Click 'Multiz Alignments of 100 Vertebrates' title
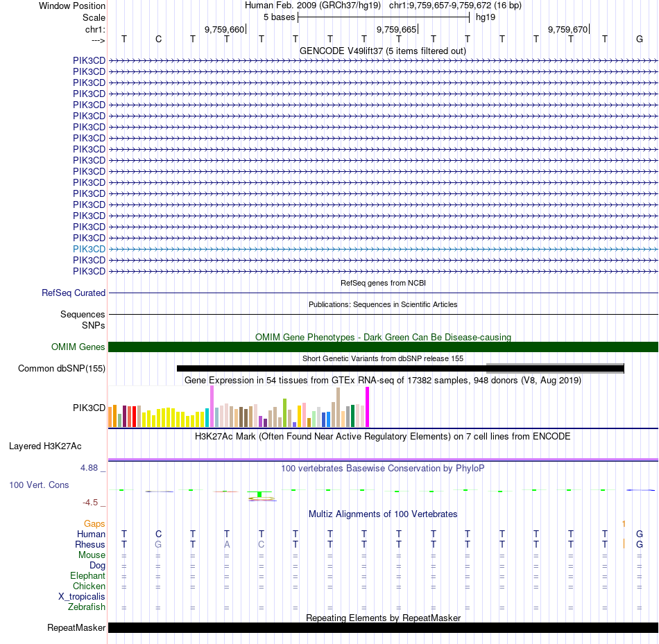Screen dimensions: 659x644 tap(383, 514)
